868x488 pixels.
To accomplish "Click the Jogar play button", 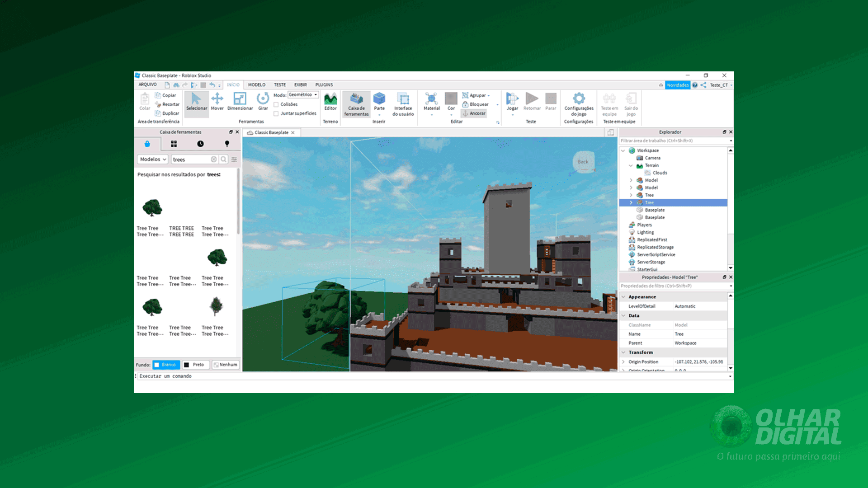I will (x=512, y=102).
